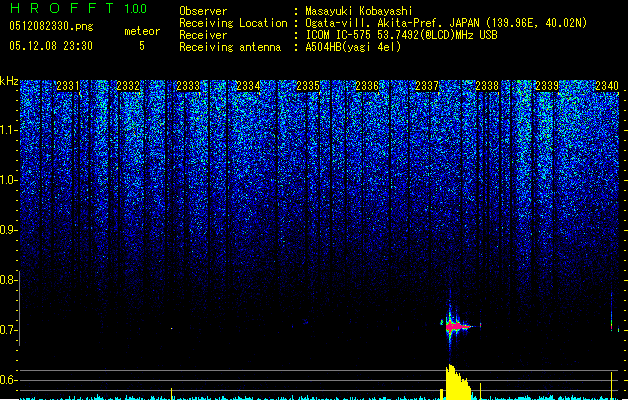Click receiver text ICOM IC-575 53.7492 MHz
The width and height of the screenshot is (629, 400).
point(401,35)
